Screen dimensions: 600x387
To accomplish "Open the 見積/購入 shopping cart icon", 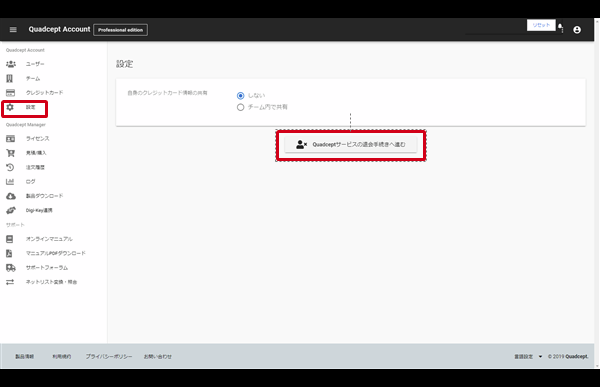I will [10, 153].
